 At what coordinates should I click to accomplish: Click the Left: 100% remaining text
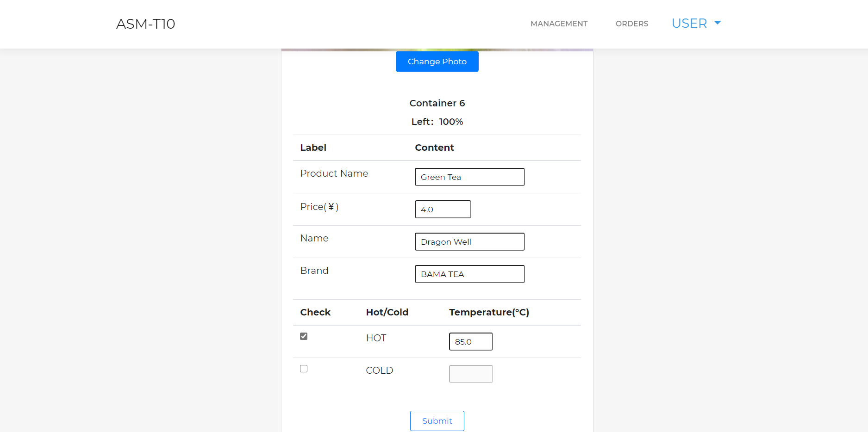(x=437, y=122)
